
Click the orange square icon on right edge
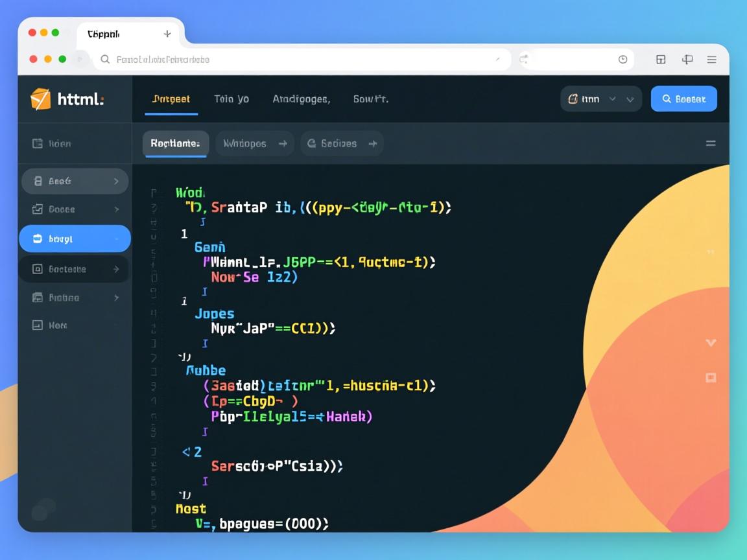coord(711,377)
